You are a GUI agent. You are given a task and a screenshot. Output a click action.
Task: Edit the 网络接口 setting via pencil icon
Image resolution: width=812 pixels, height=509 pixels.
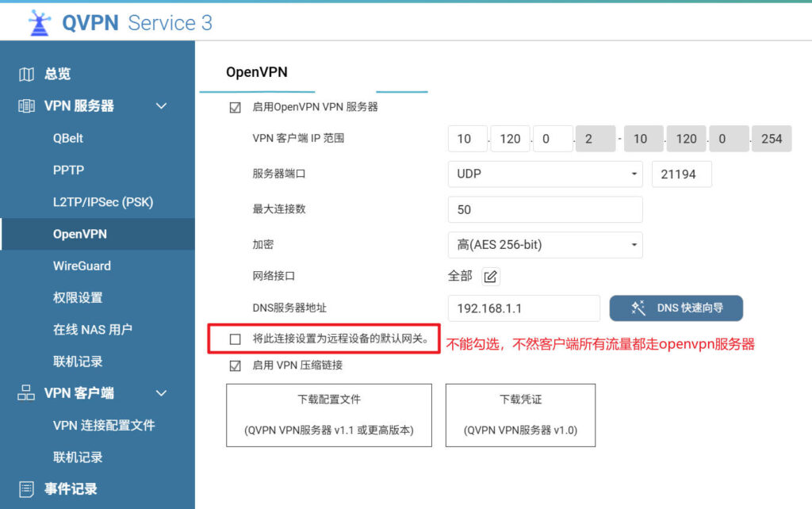point(491,276)
